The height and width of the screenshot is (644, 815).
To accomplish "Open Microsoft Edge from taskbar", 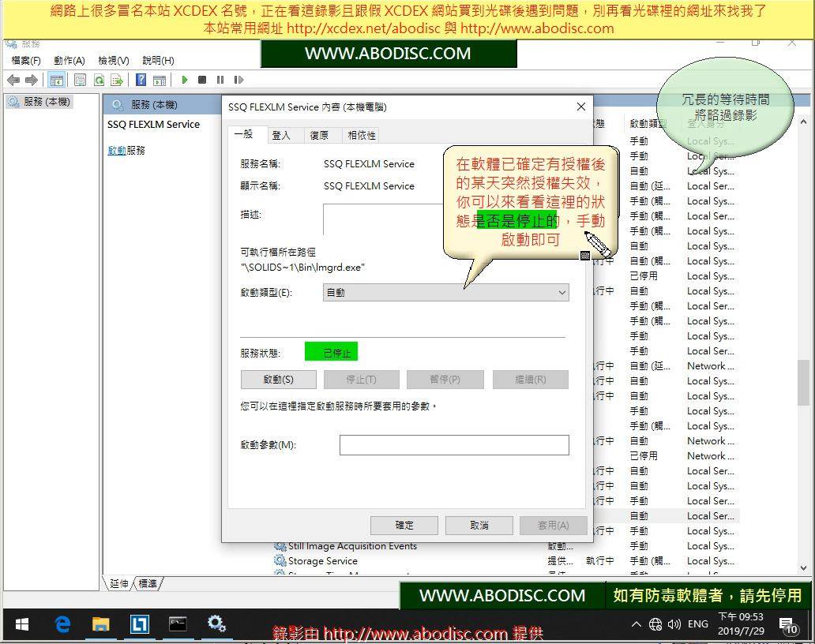I will 62,625.
